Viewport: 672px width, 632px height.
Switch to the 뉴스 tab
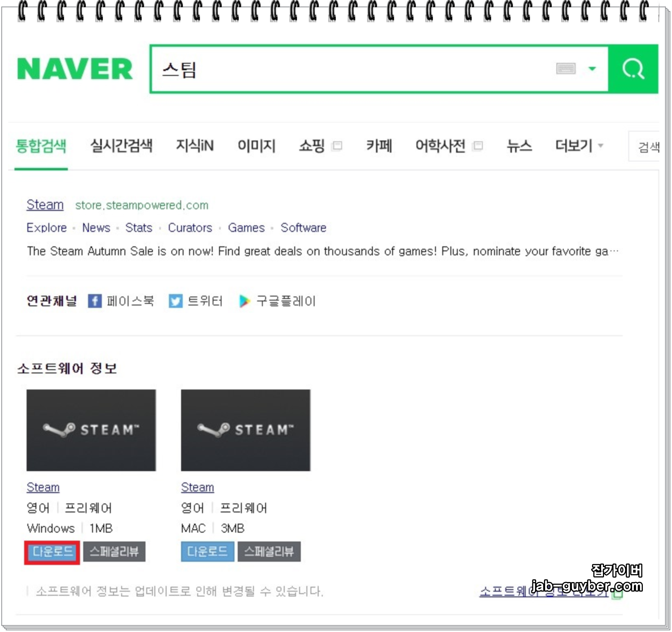pos(519,146)
